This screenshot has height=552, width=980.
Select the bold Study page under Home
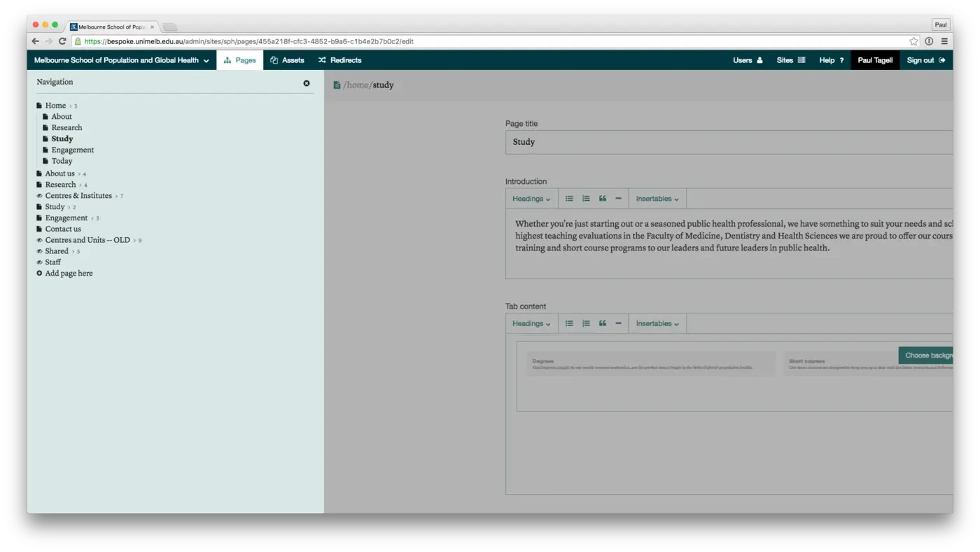[x=62, y=139]
